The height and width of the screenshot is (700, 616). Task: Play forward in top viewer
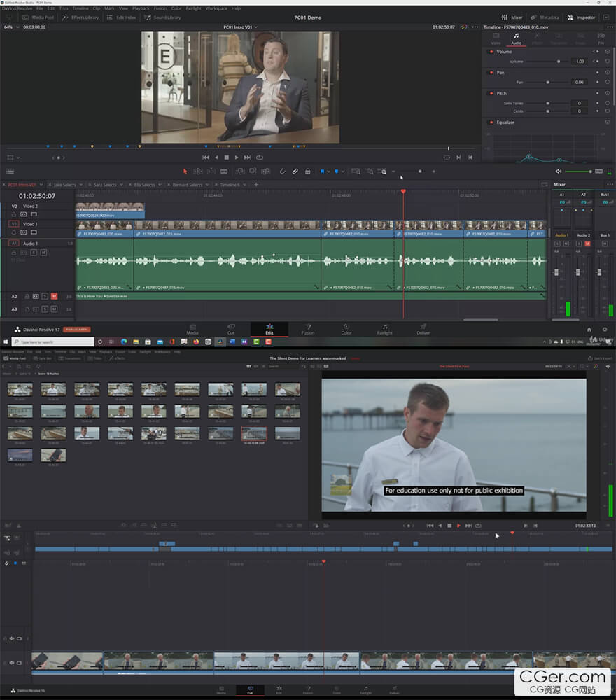pyautogui.click(x=237, y=157)
